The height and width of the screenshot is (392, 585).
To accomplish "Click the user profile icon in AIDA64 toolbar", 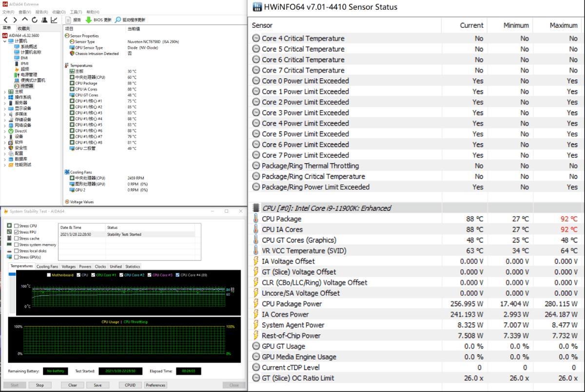I will click(44, 20).
